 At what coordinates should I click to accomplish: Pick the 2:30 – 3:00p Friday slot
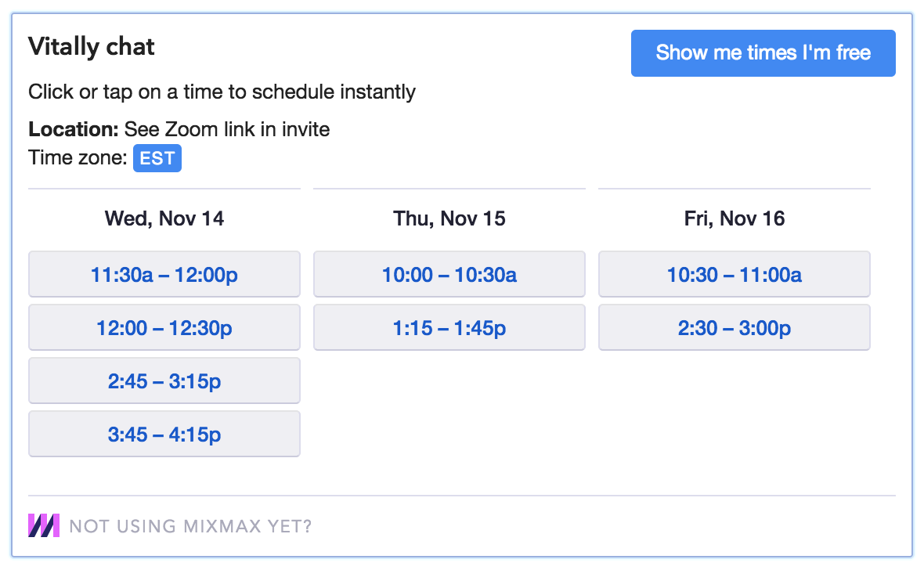click(735, 328)
